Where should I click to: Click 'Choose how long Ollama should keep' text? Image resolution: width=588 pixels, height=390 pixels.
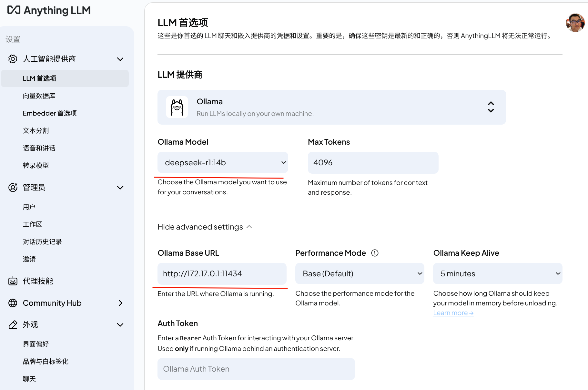click(x=495, y=298)
